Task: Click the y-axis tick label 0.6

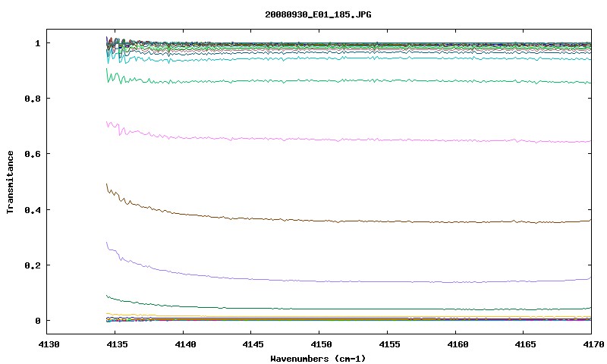Action: click(33, 154)
